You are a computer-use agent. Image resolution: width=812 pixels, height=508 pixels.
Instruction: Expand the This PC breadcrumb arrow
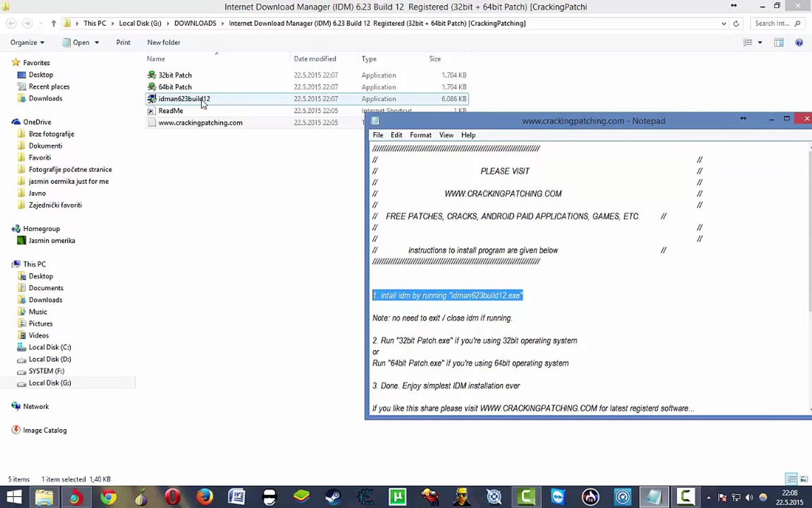tap(113, 23)
